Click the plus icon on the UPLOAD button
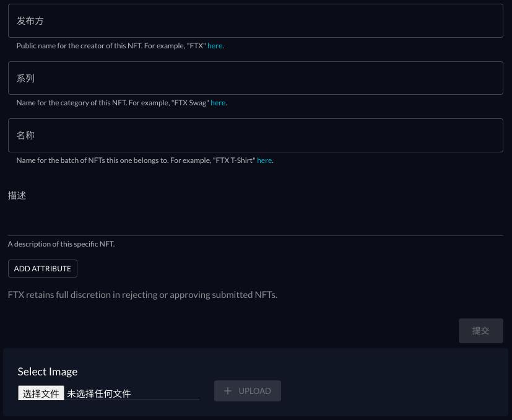This screenshot has width=512, height=420. [228, 391]
